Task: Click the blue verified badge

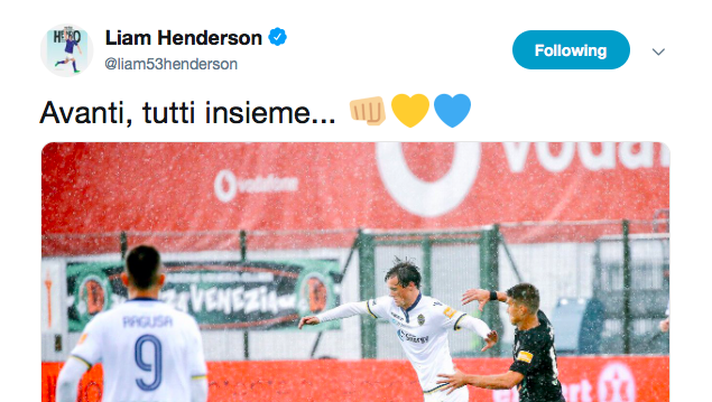Action: (277, 37)
